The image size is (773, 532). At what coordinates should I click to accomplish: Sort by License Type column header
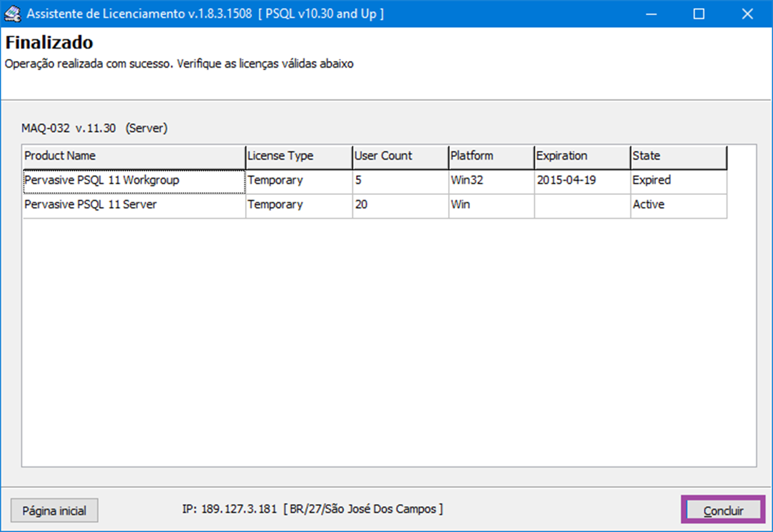click(x=299, y=157)
